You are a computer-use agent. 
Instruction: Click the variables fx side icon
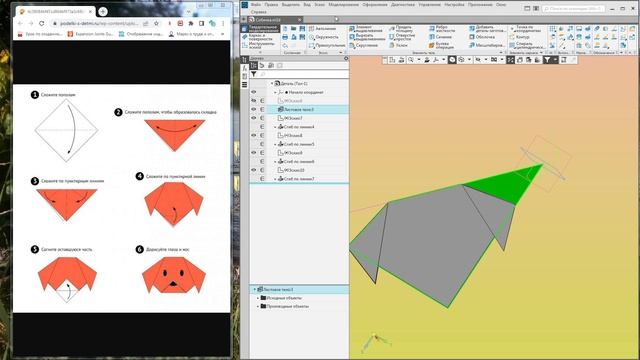click(244, 69)
